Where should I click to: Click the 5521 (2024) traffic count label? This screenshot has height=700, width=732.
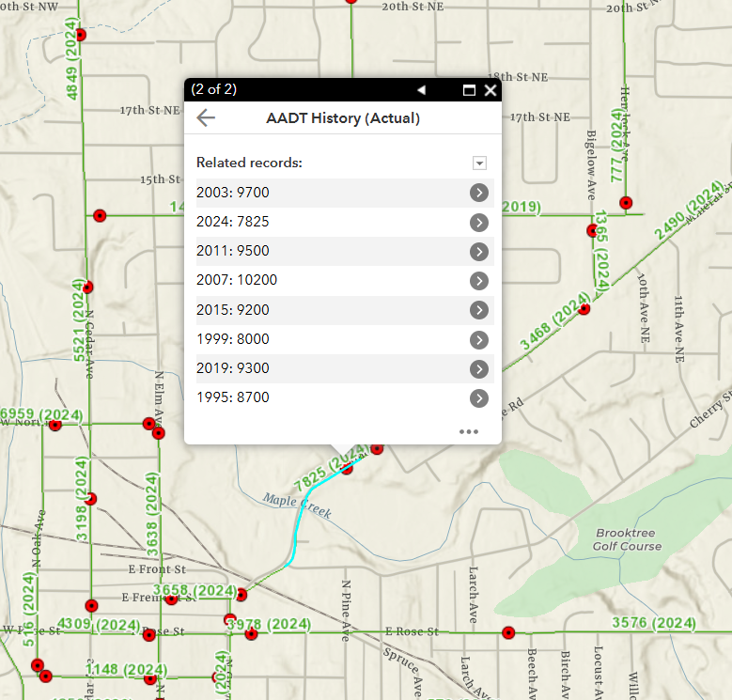[x=80, y=325]
